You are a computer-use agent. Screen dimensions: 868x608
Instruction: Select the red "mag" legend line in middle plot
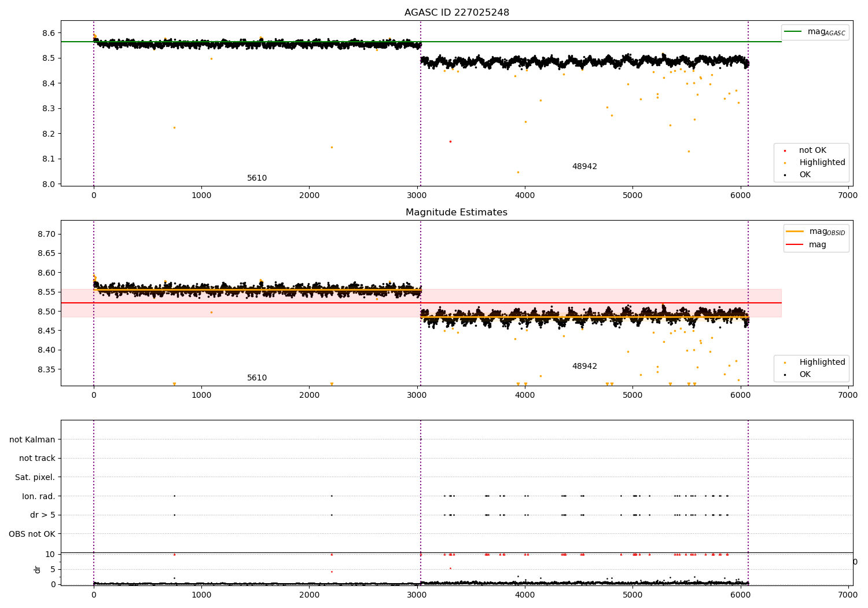pos(795,244)
